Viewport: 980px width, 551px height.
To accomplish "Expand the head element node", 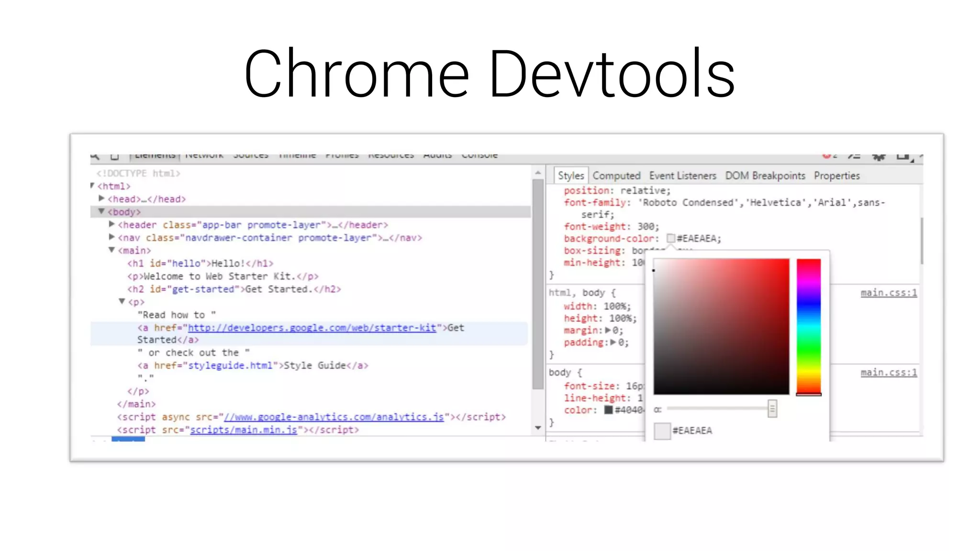I will point(101,198).
